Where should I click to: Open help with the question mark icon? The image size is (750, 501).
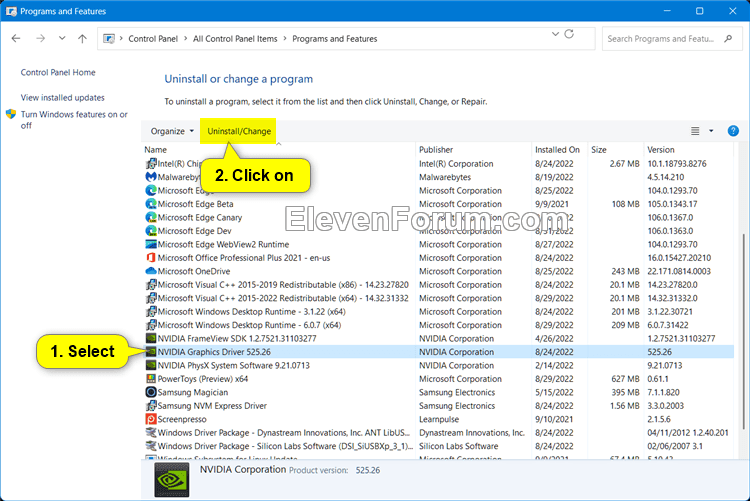pyautogui.click(x=733, y=131)
